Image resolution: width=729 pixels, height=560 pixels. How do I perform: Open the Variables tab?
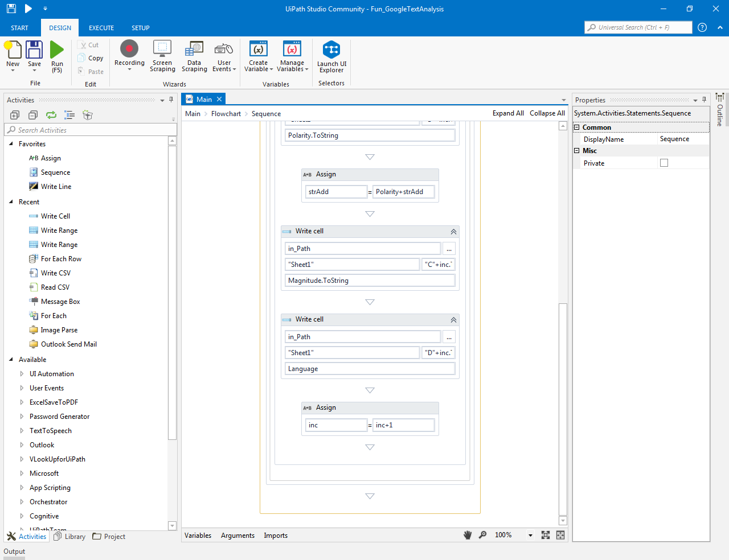(198, 536)
